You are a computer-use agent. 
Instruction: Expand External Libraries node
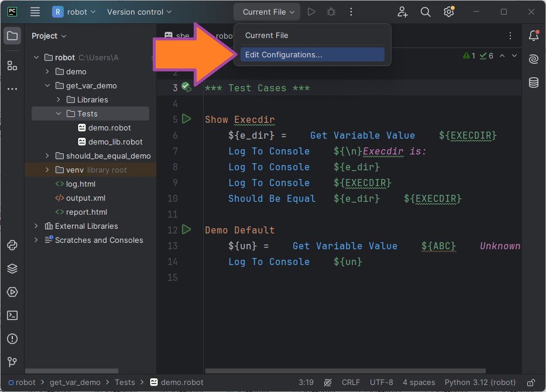(36, 226)
